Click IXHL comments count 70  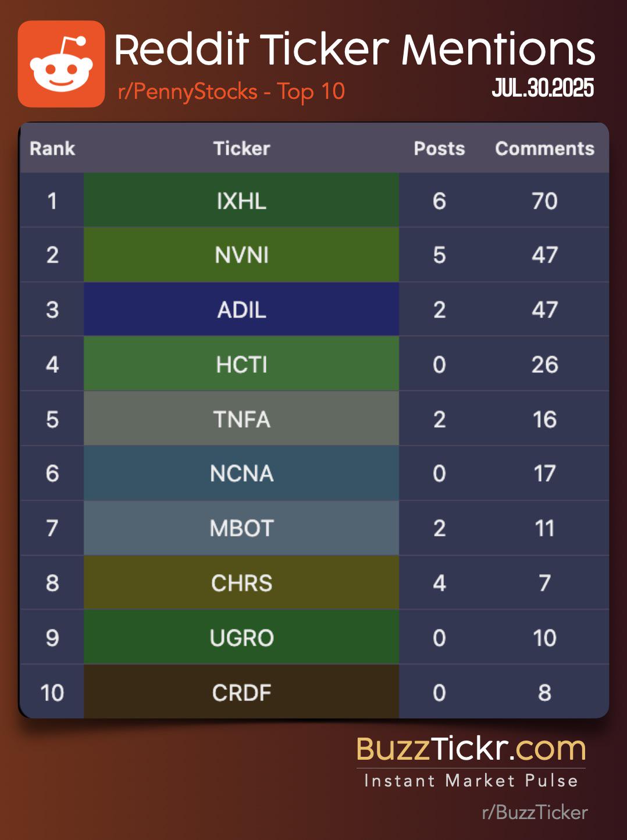(544, 201)
